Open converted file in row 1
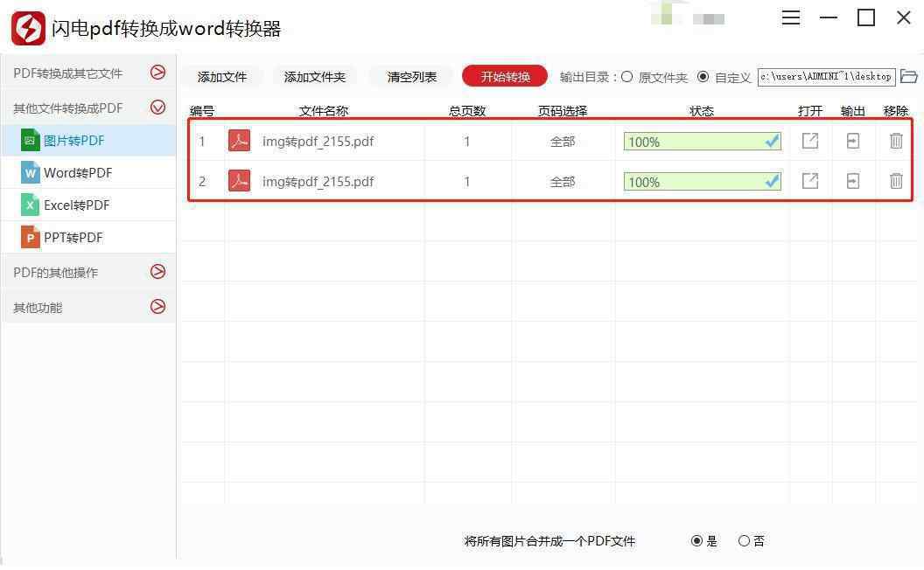The height and width of the screenshot is (570, 924). pos(810,141)
